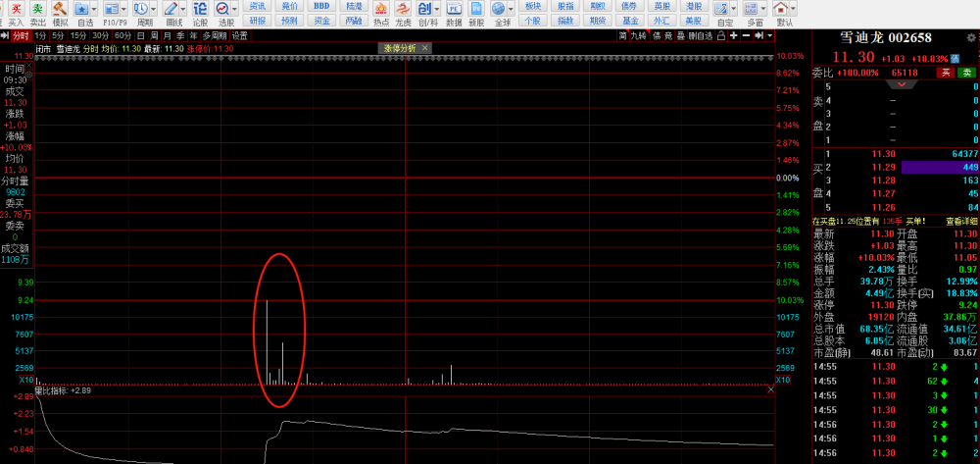Viewport: 980px width, 464px height.
Task: Zoom out chart with minus icon
Action: 746,35
